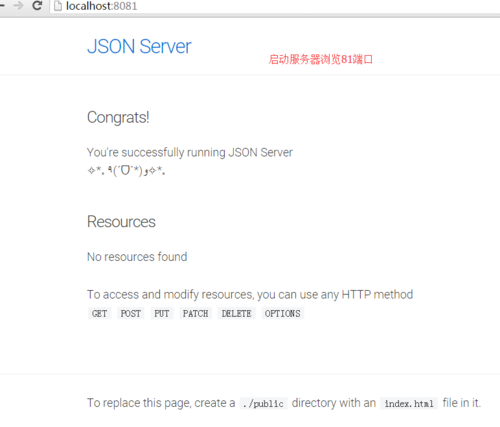Open the JSON Server title link
This screenshot has width=500, height=427.
[139, 46]
